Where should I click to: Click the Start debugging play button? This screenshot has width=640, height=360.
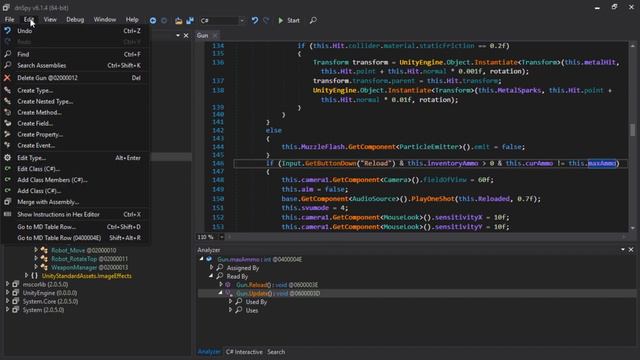pyautogui.click(x=289, y=20)
